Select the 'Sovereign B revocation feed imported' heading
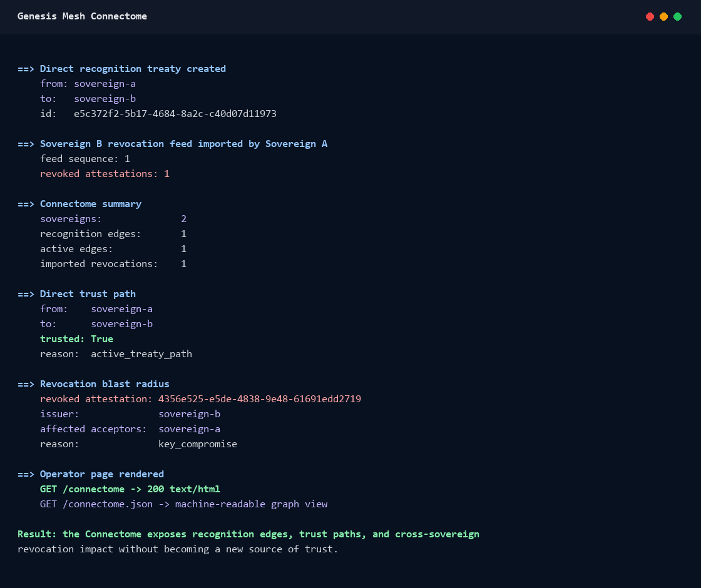The image size is (701, 588). 184,144
